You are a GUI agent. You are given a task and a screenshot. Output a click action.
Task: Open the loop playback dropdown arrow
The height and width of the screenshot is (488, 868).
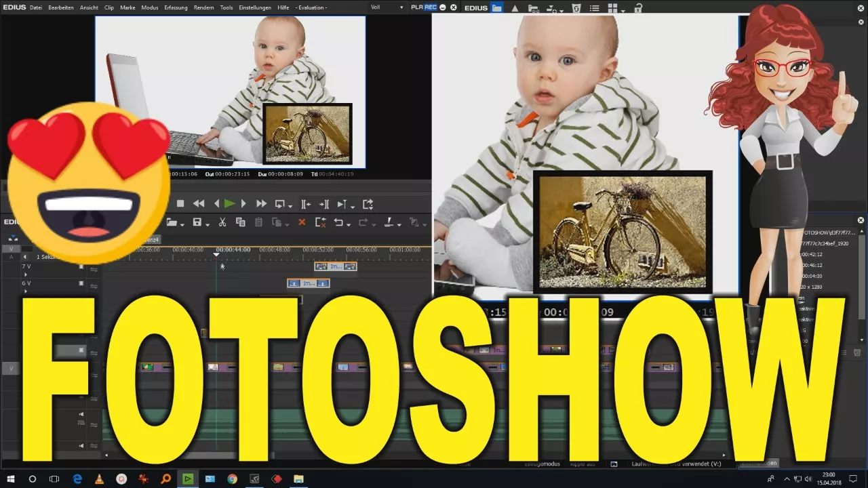(290, 205)
